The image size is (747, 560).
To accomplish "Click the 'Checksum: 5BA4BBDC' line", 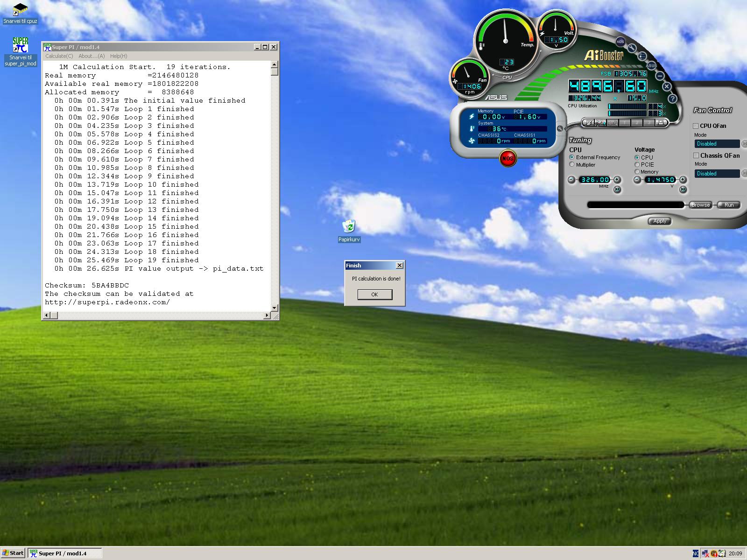I will tap(87, 285).
